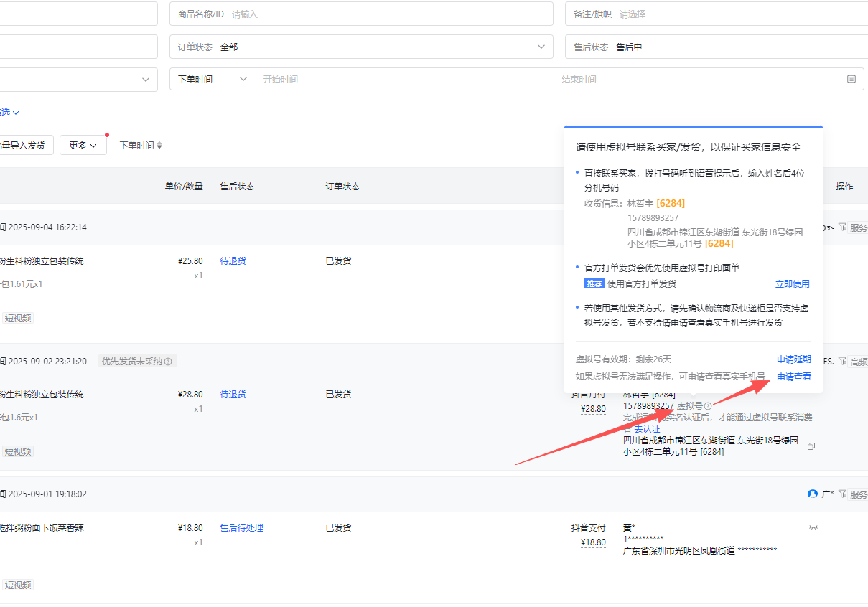
Task: Open the 订单状态 dropdown showing 全部
Action: point(361,47)
